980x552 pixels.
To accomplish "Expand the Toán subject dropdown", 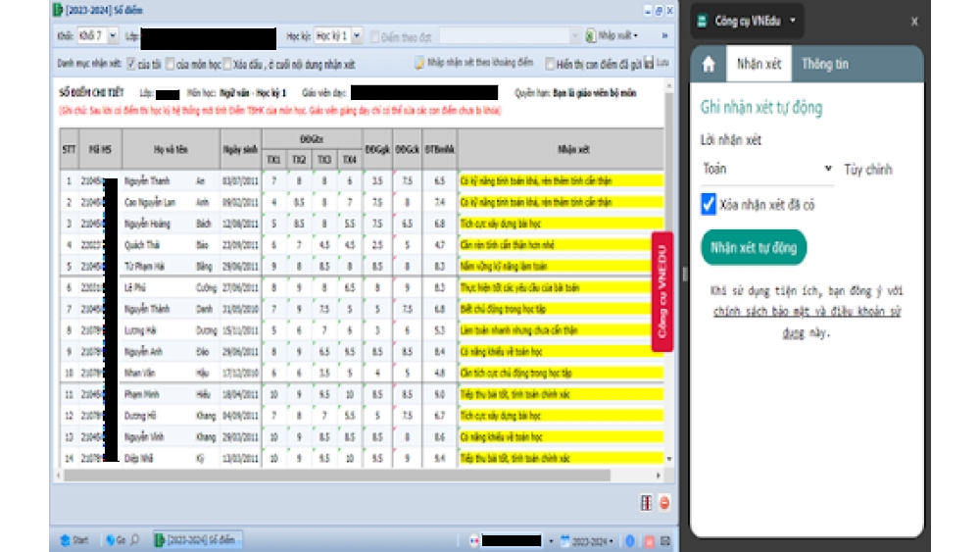I will 767,169.
